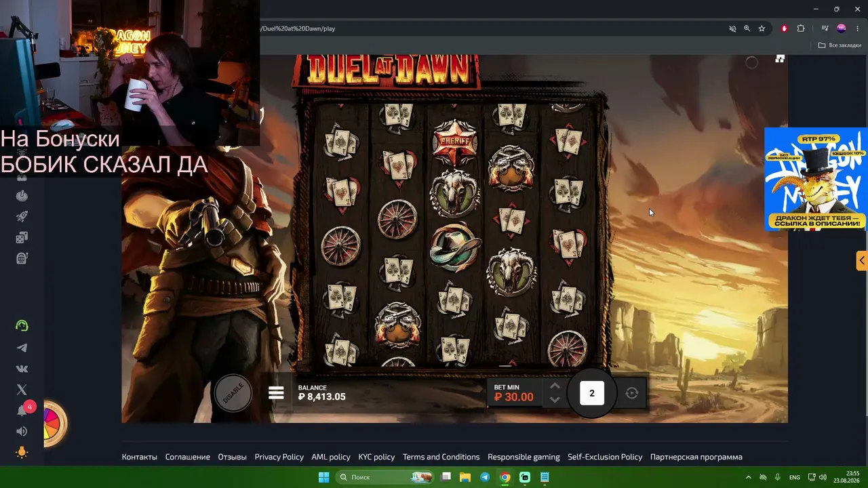This screenshot has height=488, width=868.
Task: Open the browser profile avatar
Action: [842, 28]
